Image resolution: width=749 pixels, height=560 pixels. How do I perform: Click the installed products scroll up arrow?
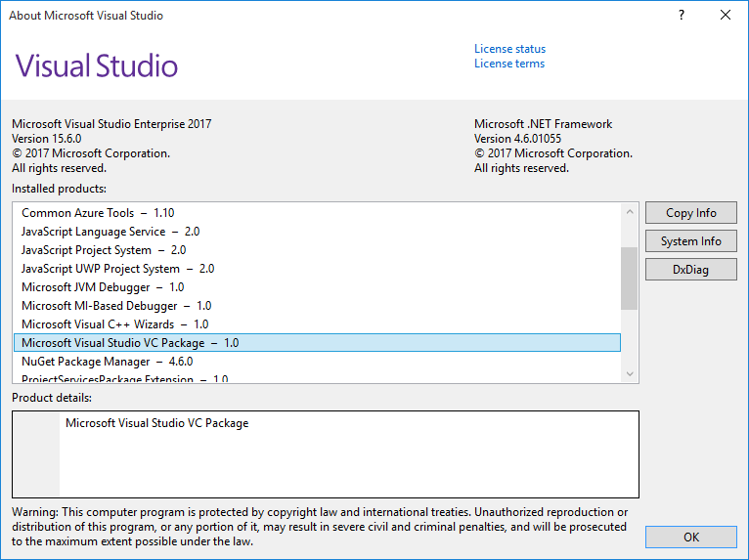630,211
